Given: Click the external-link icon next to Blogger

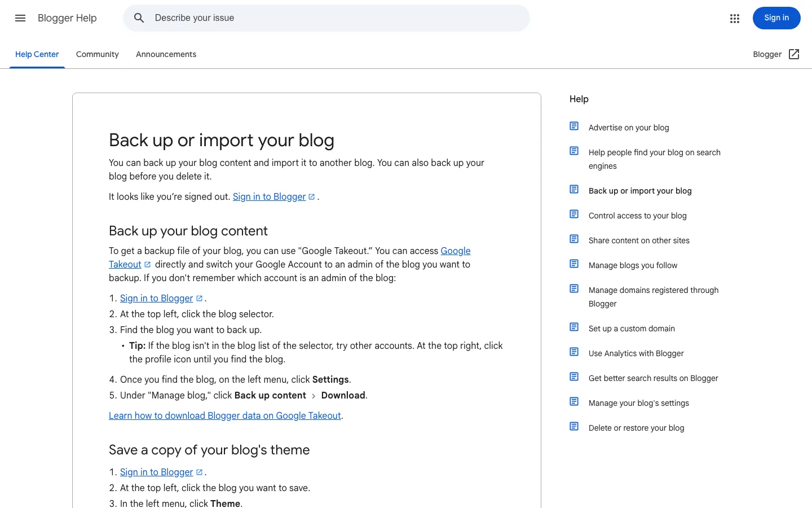Looking at the screenshot, I should click(794, 54).
